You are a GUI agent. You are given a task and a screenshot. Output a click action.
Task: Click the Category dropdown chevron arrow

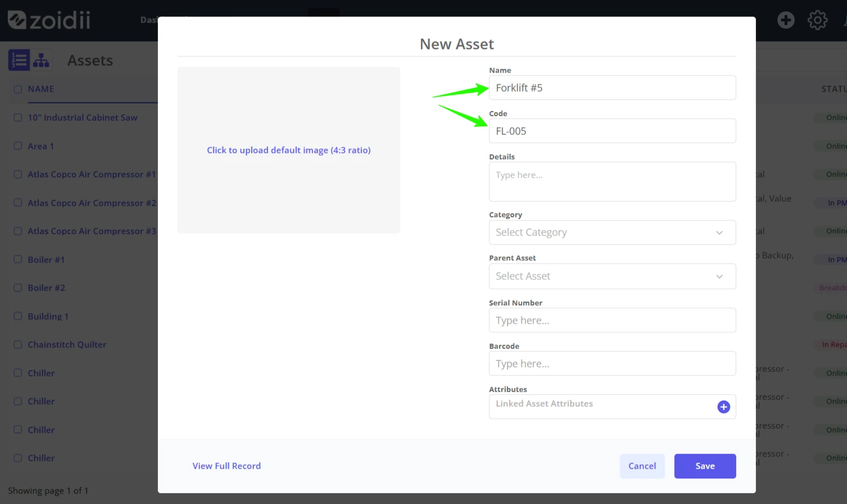pyautogui.click(x=719, y=233)
